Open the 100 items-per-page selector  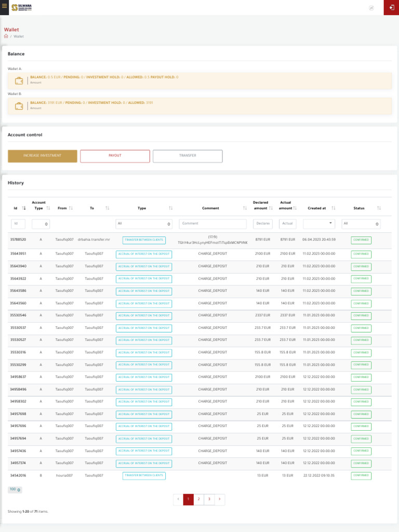(15, 489)
